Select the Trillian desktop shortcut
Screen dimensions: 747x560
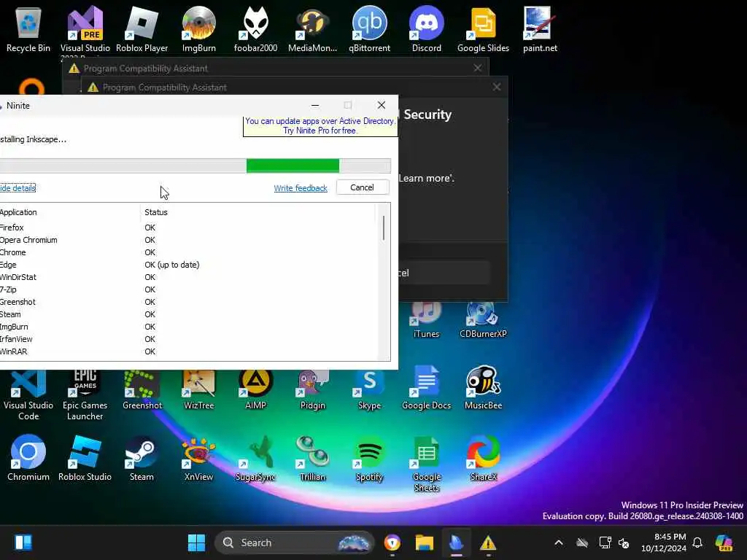pos(312,458)
